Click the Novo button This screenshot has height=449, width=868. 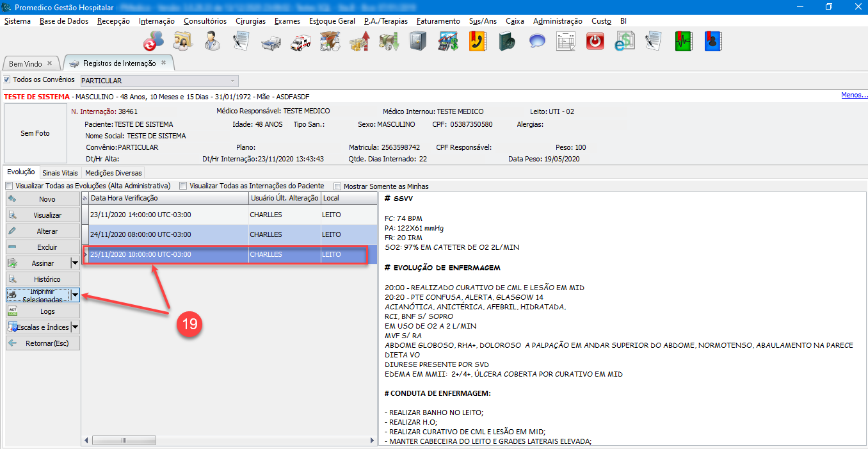43,199
